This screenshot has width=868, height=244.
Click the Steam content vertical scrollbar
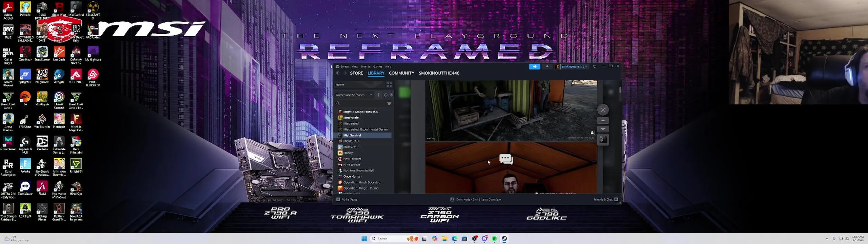pyautogui.click(x=620, y=90)
